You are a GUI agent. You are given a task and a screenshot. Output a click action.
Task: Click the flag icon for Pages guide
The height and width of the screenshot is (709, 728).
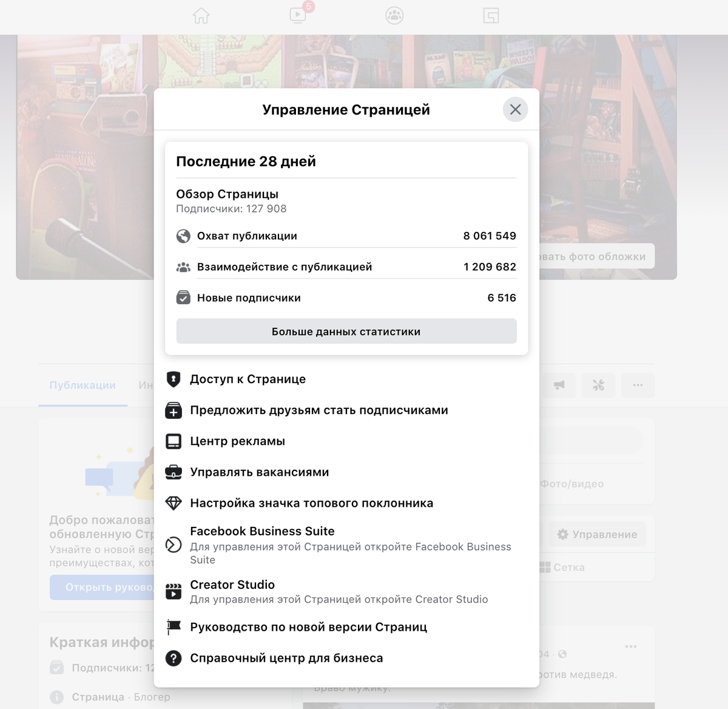[174, 627]
